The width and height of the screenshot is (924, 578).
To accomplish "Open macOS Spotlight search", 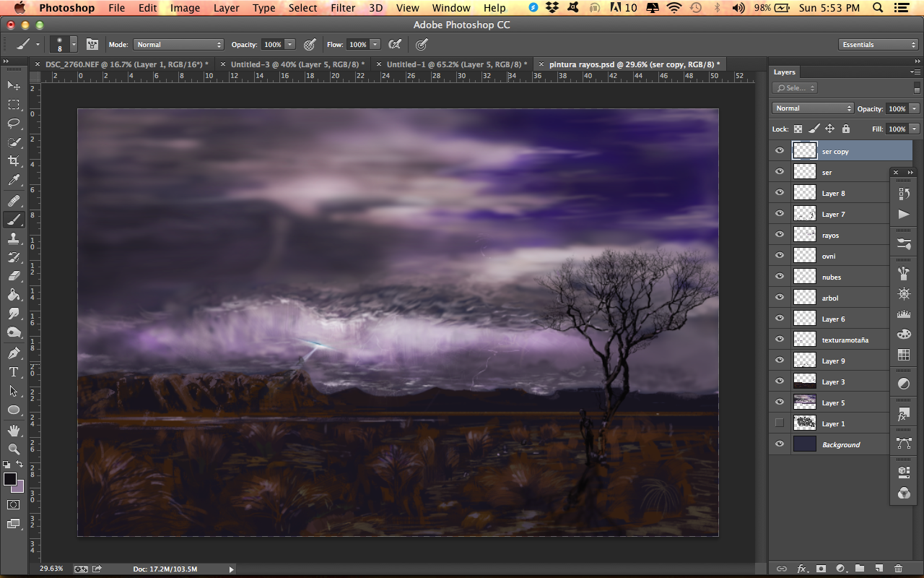I will click(878, 8).
